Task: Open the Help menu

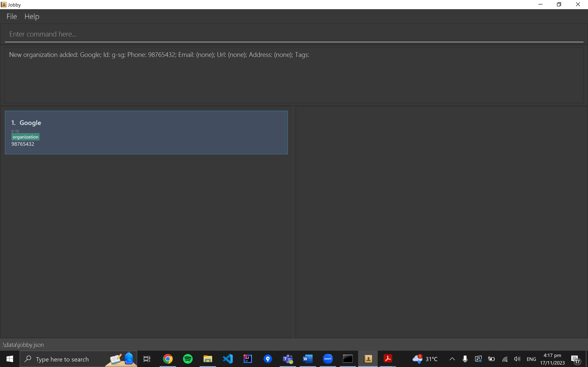Action: coord(32,17)
